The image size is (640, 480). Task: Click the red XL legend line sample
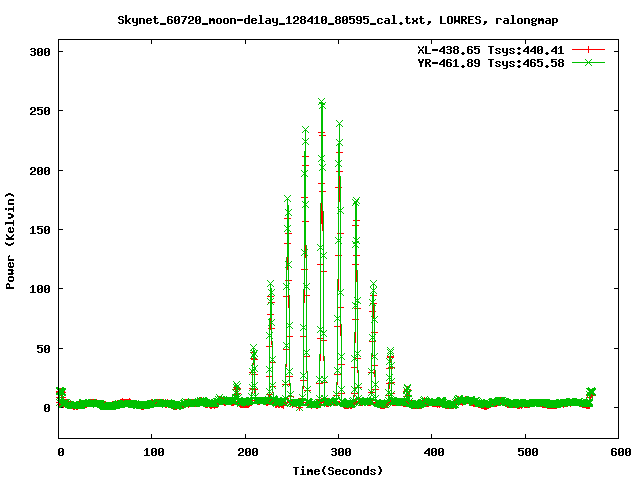pos(588,50)
